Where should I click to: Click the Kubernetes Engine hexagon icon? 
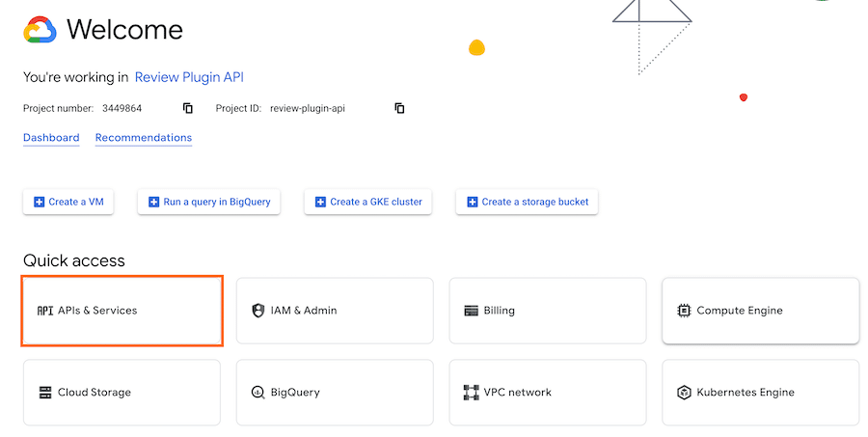(684, 393)
